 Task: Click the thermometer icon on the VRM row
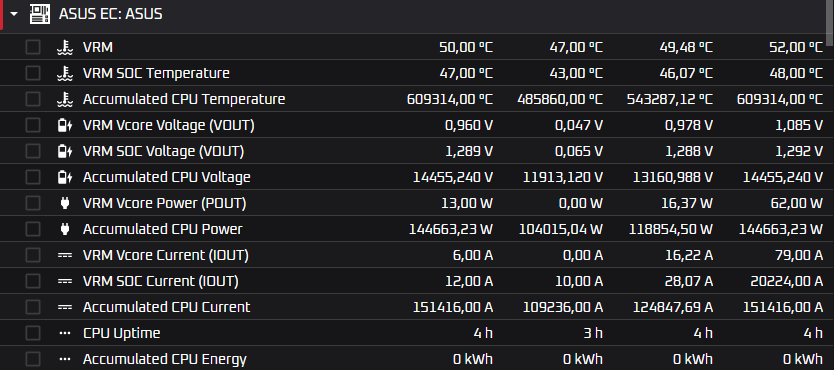64,47
